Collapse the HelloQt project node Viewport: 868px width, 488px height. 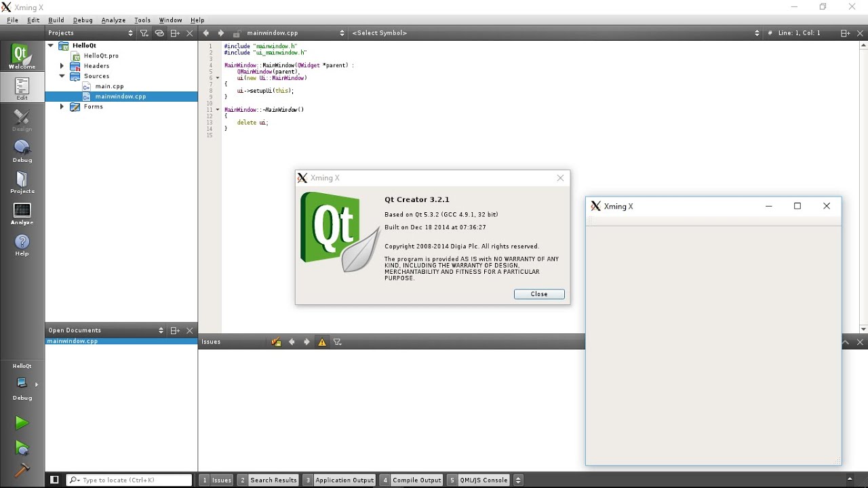tap(51, 45)
